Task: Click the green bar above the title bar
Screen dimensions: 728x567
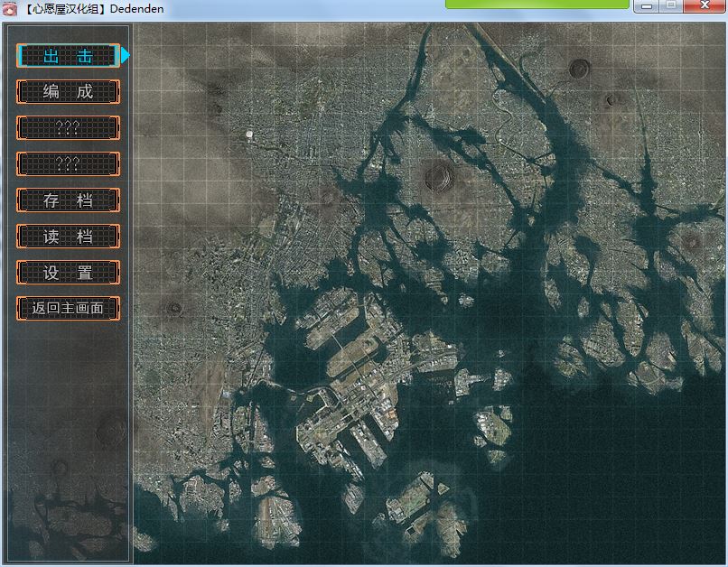Action: (x=537, y=4)
